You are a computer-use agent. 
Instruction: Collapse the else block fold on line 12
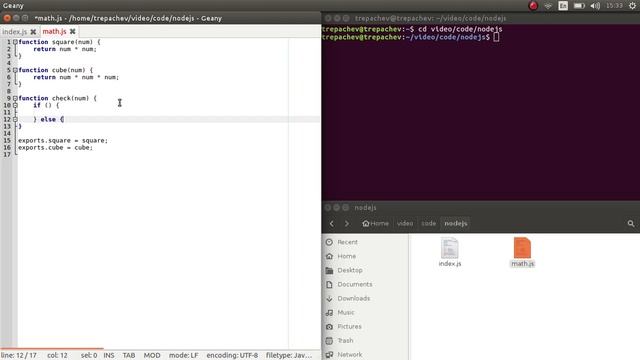[x=15, y=120]
